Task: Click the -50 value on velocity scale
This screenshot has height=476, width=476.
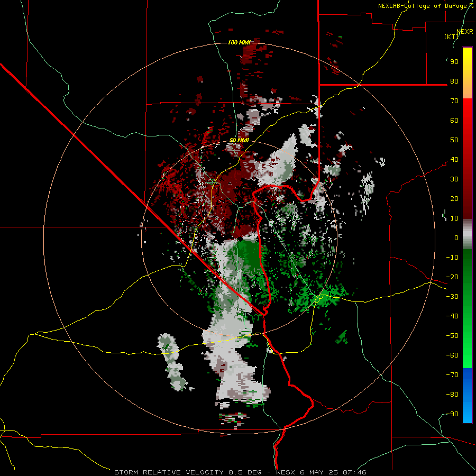Action: point(452,336)
